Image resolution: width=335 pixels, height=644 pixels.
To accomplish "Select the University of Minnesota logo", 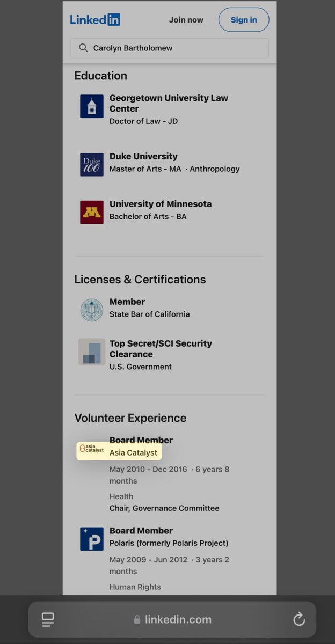I will coord(92,213).
